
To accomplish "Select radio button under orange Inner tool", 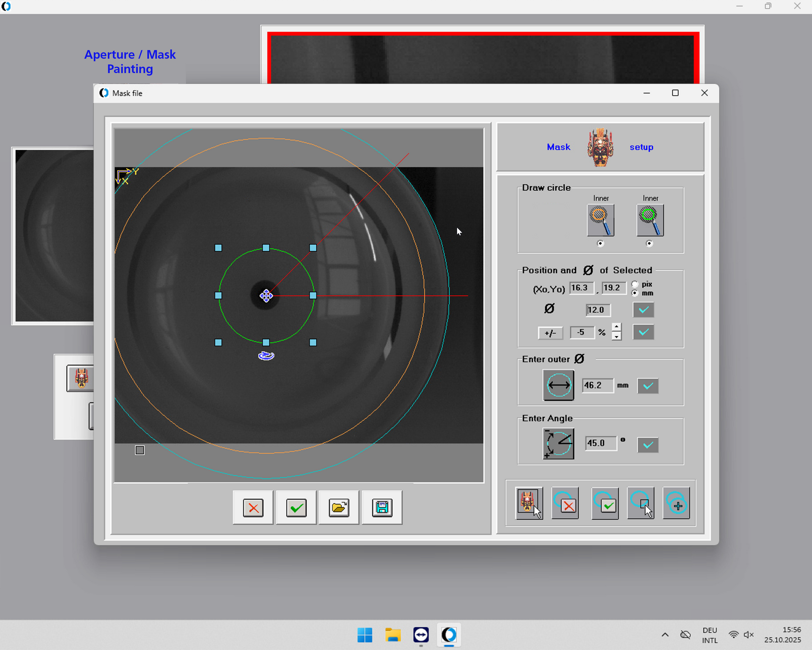I will [600, 244].
